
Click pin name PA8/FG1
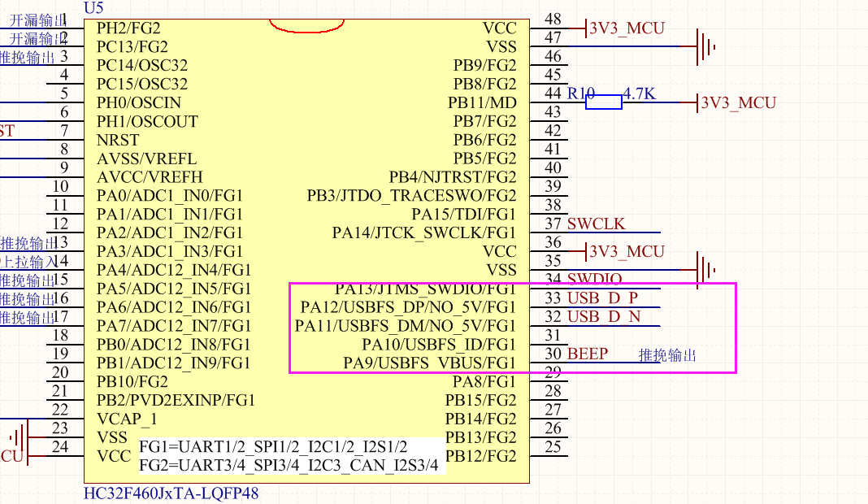click(484, 382)
